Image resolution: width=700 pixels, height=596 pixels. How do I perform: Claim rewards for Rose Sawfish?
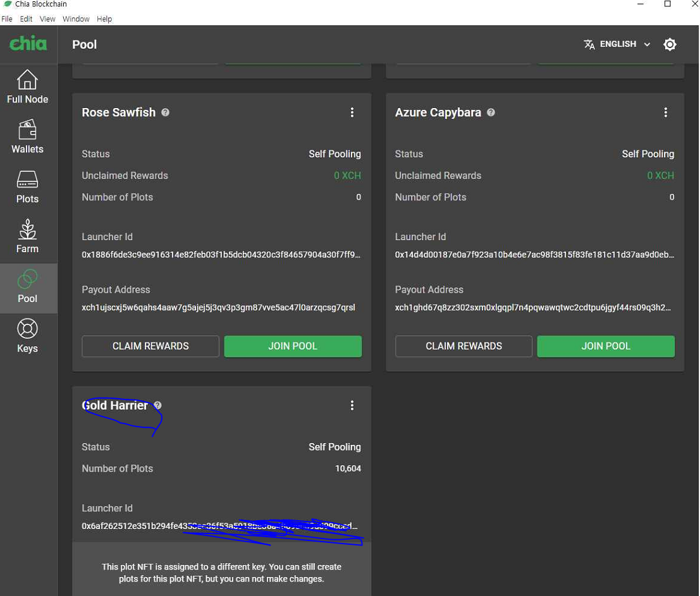(150, 346)
